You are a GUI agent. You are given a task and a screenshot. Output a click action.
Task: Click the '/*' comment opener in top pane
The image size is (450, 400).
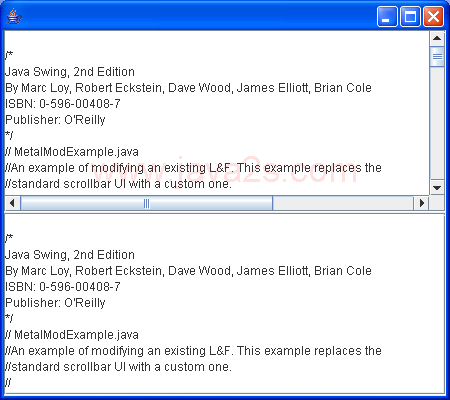point(9,55)
